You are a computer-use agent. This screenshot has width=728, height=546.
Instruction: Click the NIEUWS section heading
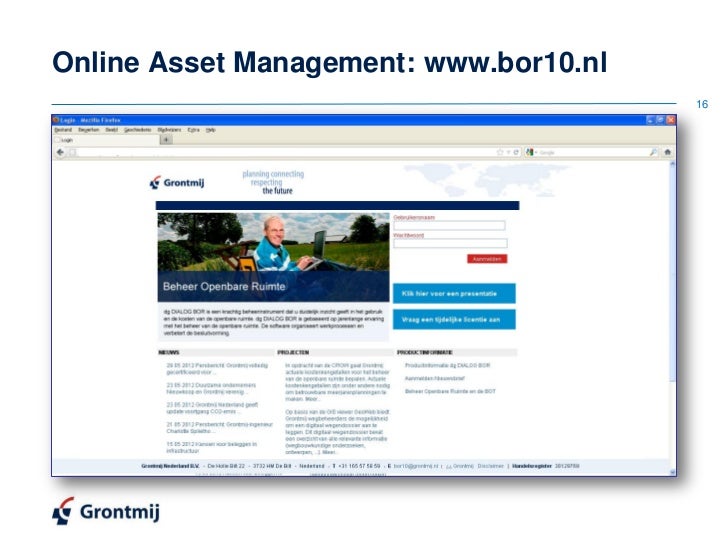[169, 352]
